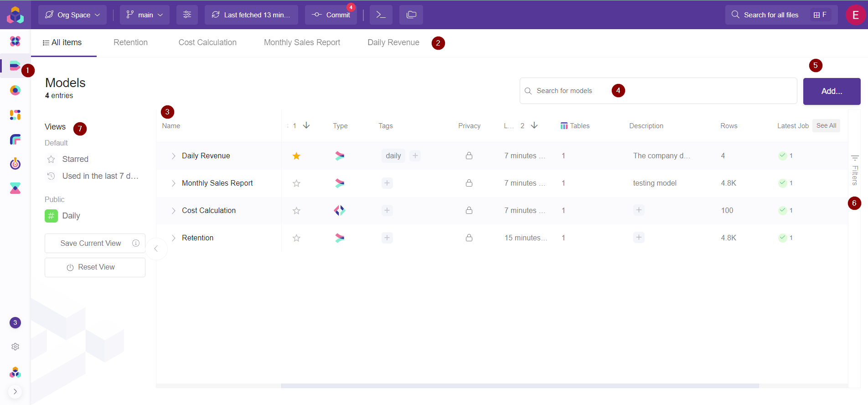Open the Filters side panel
868x405 pixels.
(855, 170)
